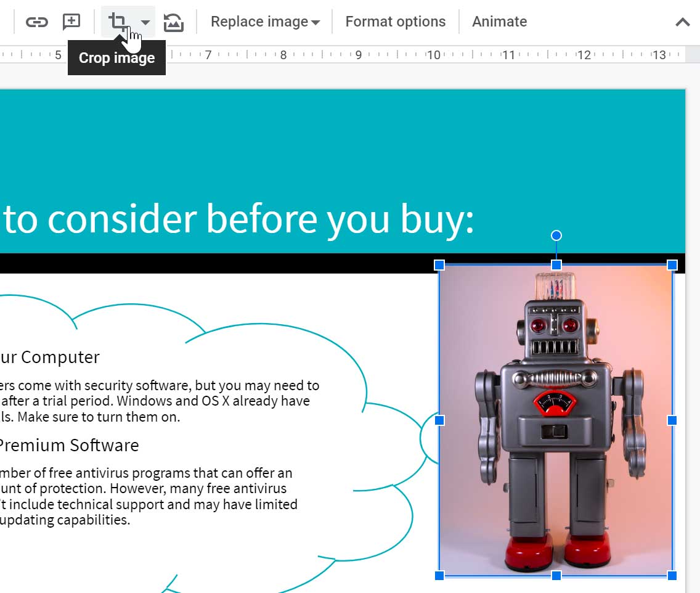Click the slide title text "to consider before you buy:"

coord(239,219)
